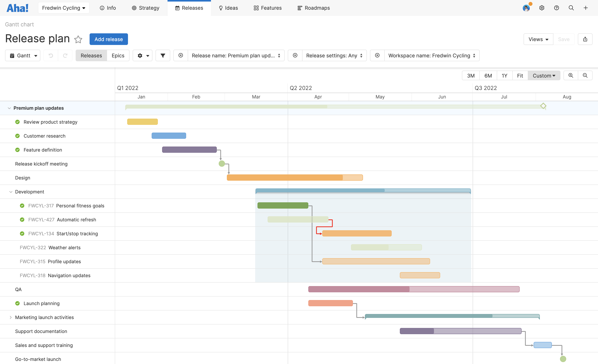This screenshot has height=364, width=598.
Task: Click the help question mark icon
Action: tap(556, 8)
